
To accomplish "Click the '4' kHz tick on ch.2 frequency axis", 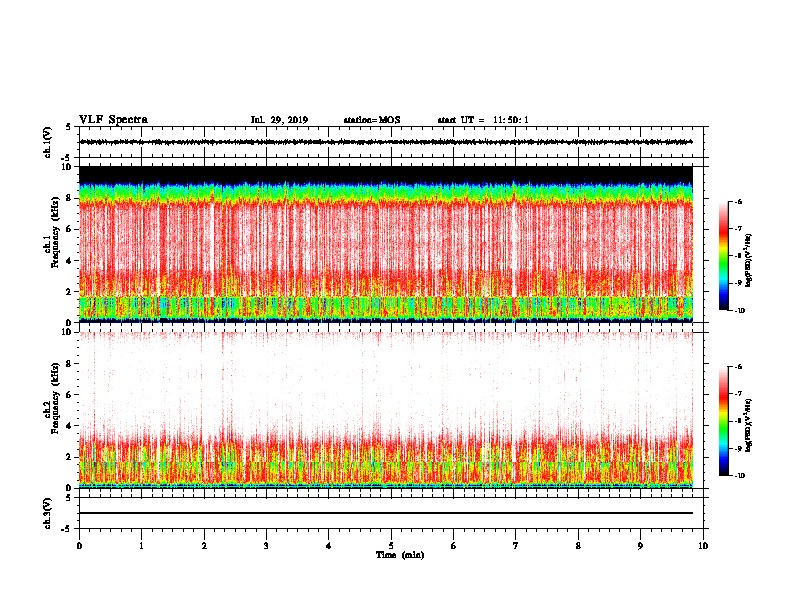I will coord(70,426).
